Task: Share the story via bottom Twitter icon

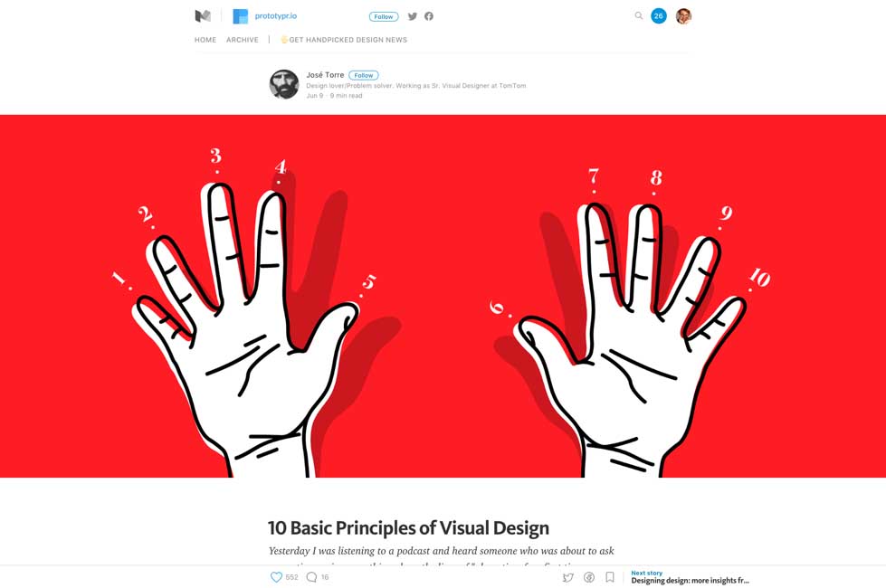Action: (x=567, y=577)
